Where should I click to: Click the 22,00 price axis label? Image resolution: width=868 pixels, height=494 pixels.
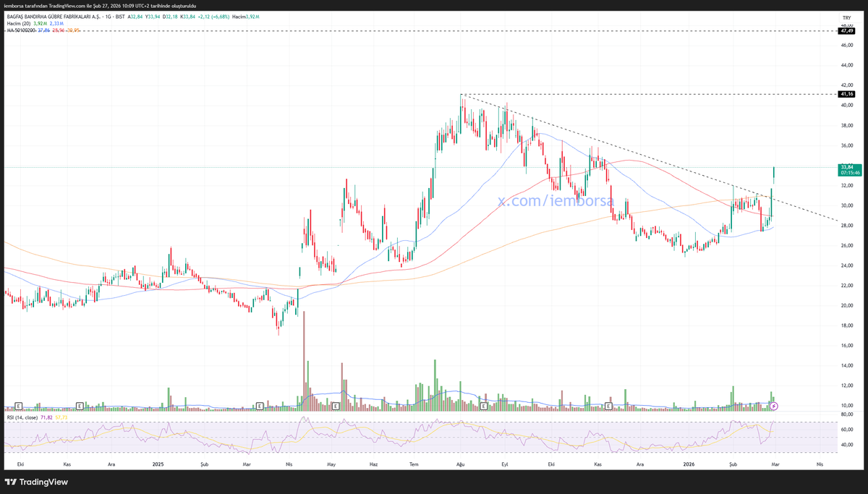[847, 285]
